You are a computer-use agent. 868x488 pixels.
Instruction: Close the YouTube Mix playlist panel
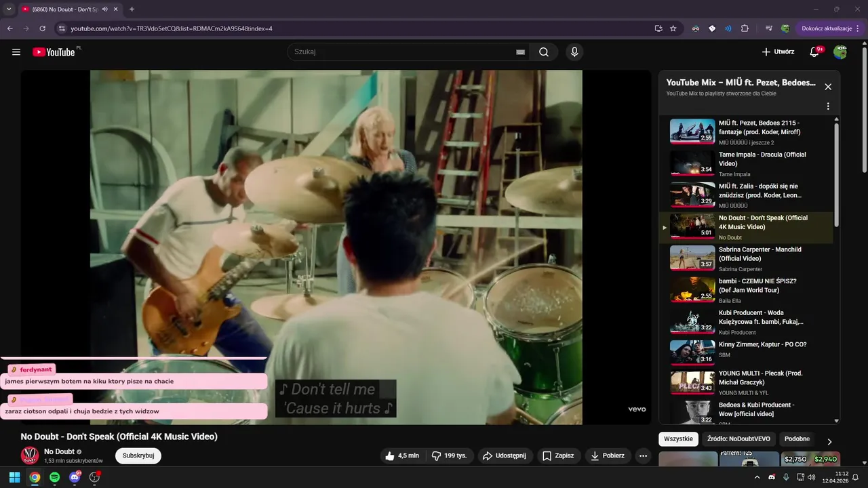(x=828, y=87)
